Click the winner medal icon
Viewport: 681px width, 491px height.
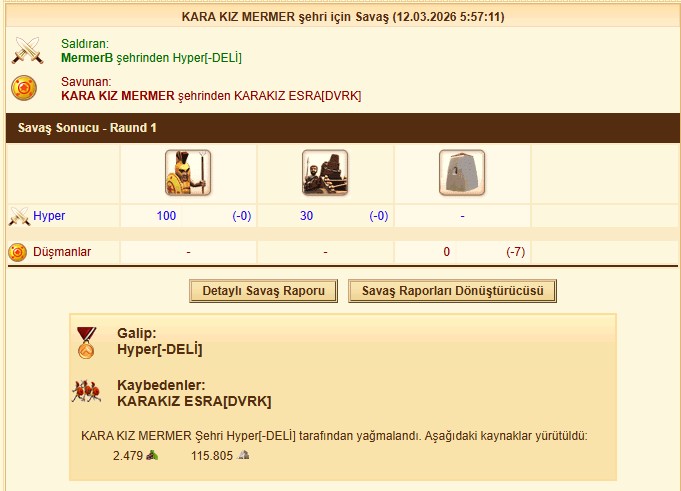click(86, 343)
